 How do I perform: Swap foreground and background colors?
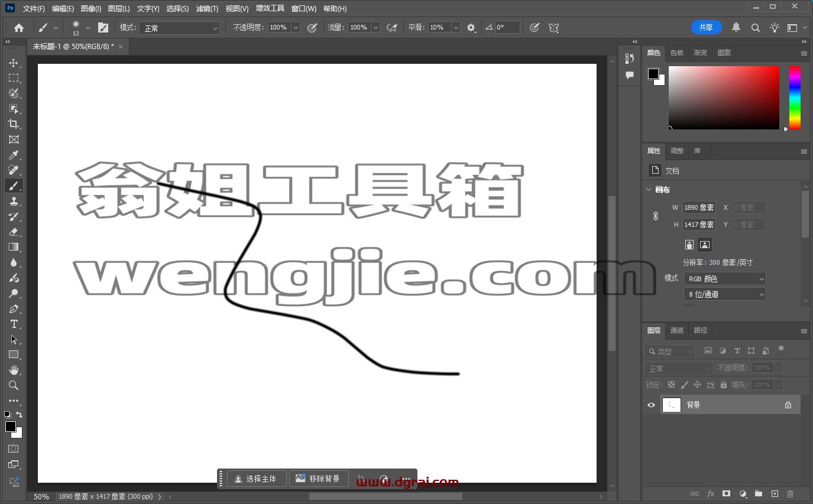19,415
